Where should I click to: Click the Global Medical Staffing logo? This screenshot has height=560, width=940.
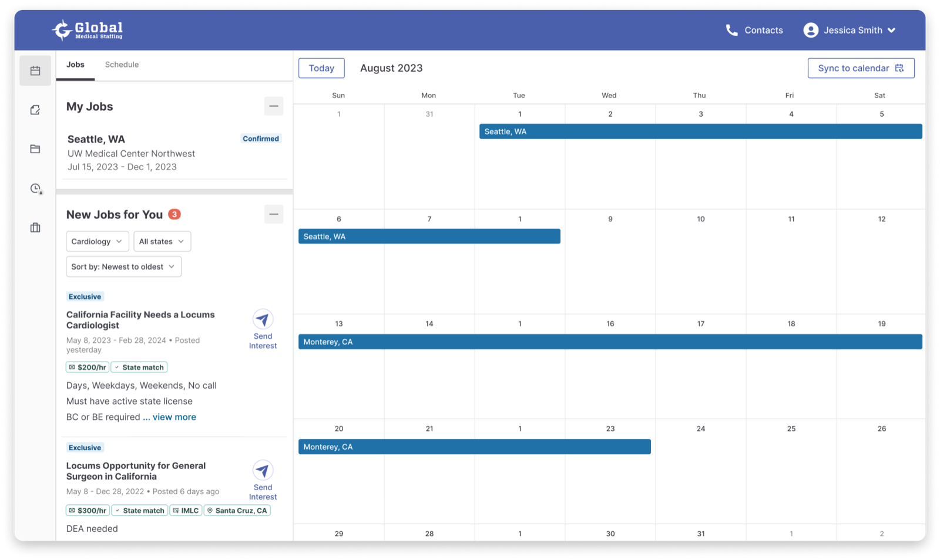point(88,30)
